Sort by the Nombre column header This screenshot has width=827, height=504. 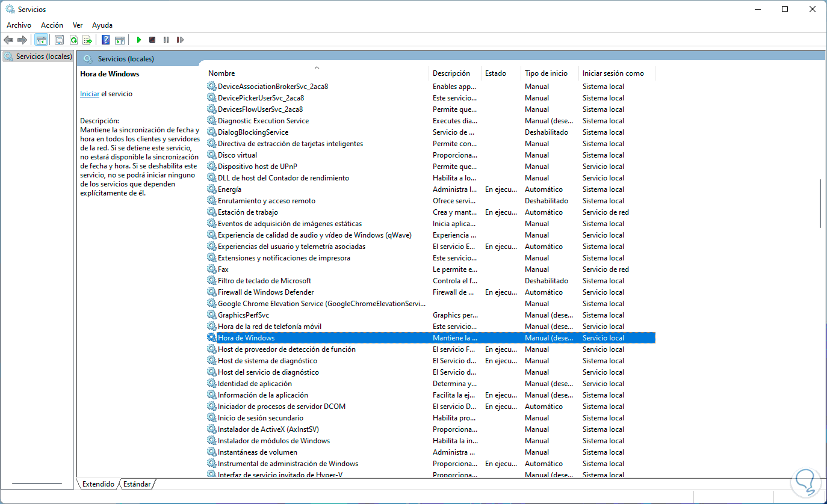point(317,73)
